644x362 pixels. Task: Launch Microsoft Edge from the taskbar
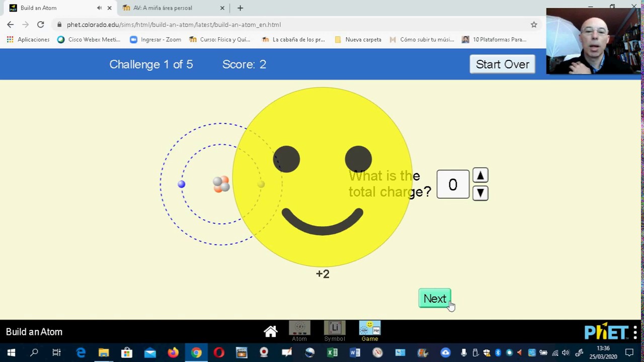(80, 353)
